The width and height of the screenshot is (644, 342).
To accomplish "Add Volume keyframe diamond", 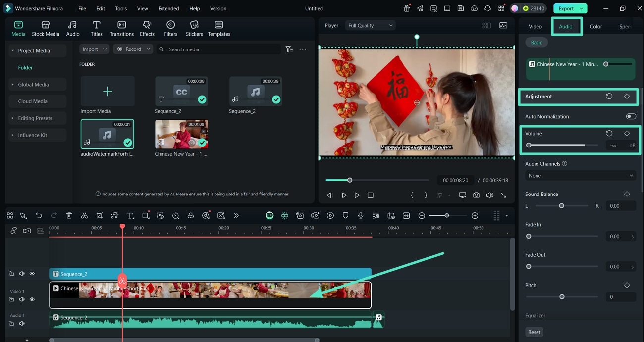I will 627,134.
